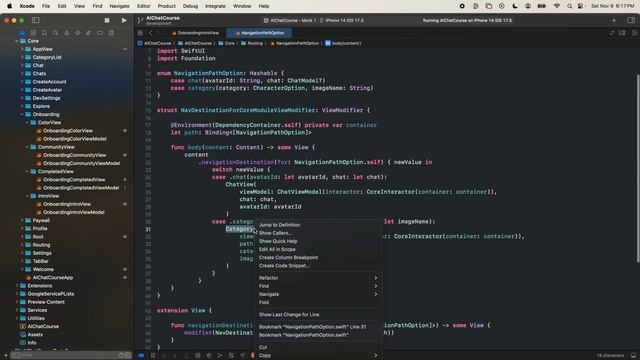Open the Source Control navigator tab
The image size is (640, 360).
pos(33,33)
